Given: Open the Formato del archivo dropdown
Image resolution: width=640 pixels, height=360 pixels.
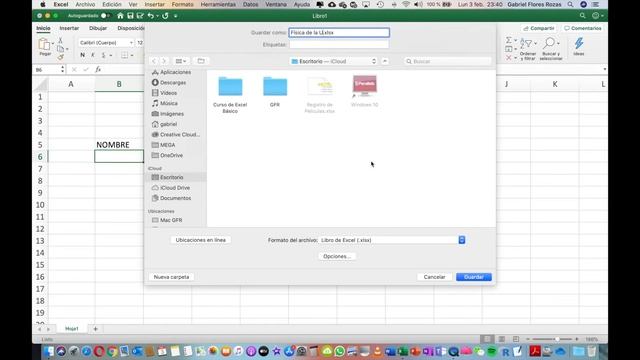Looking at the screenshot, I should tap(392, 240).
